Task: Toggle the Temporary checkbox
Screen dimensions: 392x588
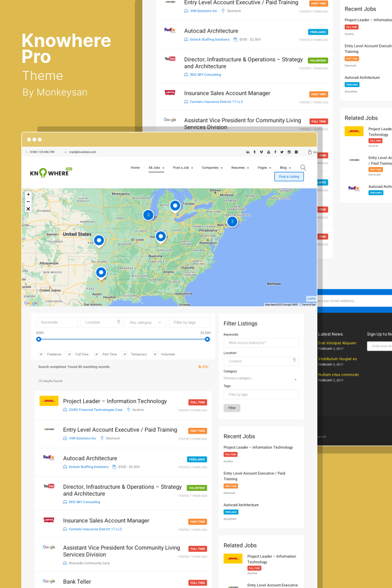Action: pos(125,354)
